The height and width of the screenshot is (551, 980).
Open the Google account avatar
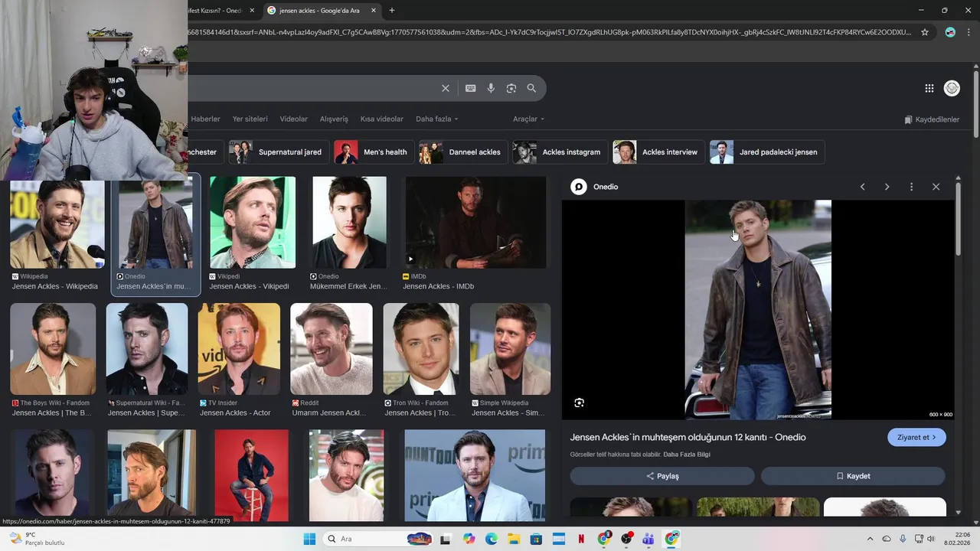pyautogui.click(x=952, y=89)
